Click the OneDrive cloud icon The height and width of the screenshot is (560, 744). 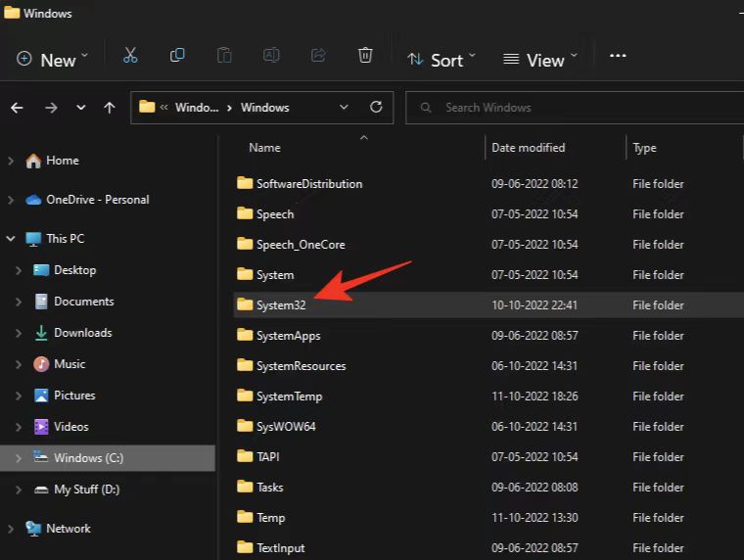[33, 200]
